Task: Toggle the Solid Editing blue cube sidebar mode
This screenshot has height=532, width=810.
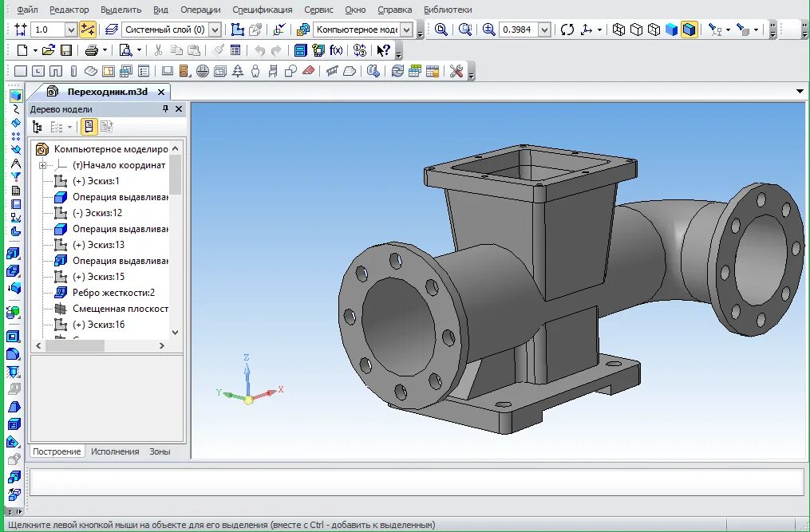Action: (x=15, y=96)
